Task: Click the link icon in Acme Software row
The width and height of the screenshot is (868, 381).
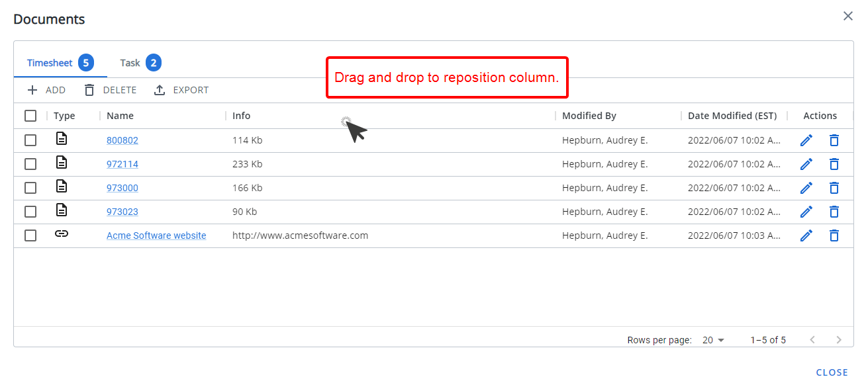Action: click(x=62, y=234)
